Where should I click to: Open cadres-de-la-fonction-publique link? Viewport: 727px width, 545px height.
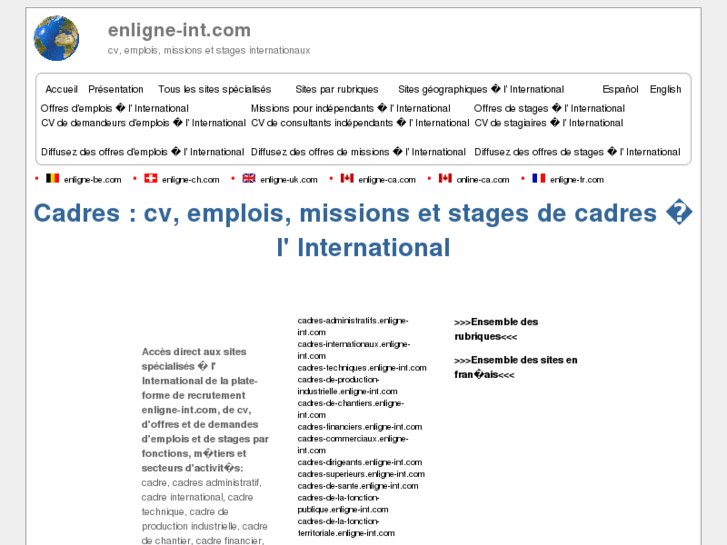(343, 504)
